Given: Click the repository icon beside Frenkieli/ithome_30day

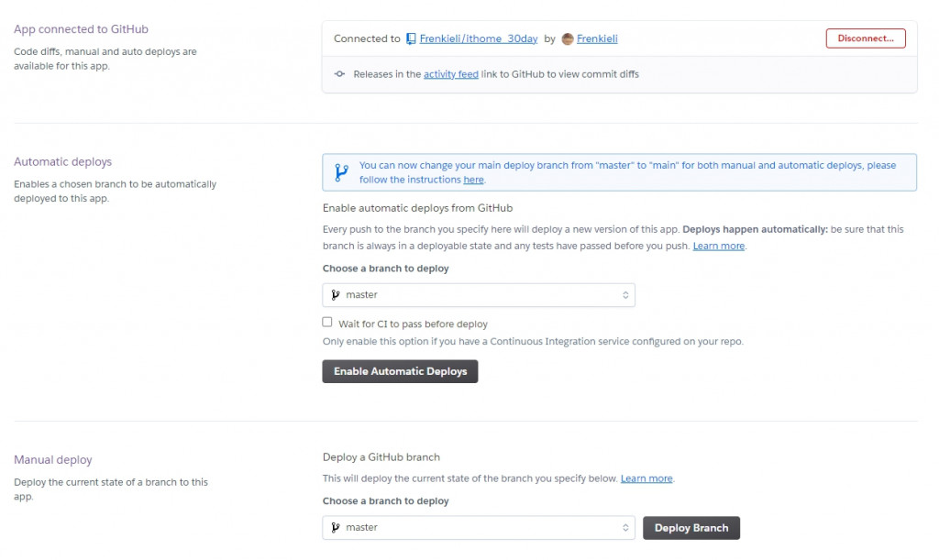Looking at the screenshot, I should tap(411, 38).
